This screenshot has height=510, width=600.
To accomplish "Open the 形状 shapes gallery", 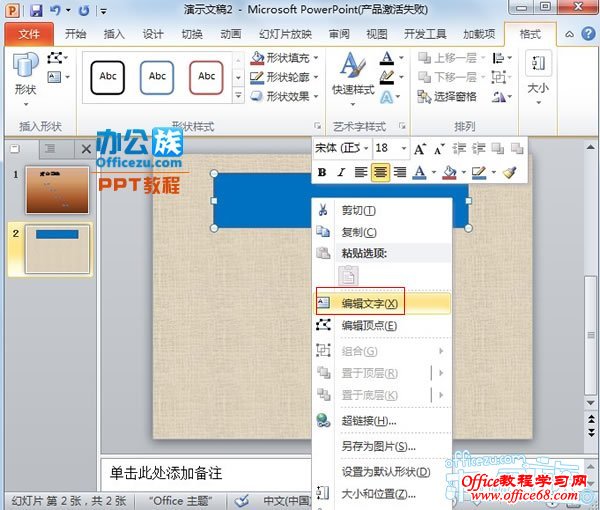I will coord(25,75).
